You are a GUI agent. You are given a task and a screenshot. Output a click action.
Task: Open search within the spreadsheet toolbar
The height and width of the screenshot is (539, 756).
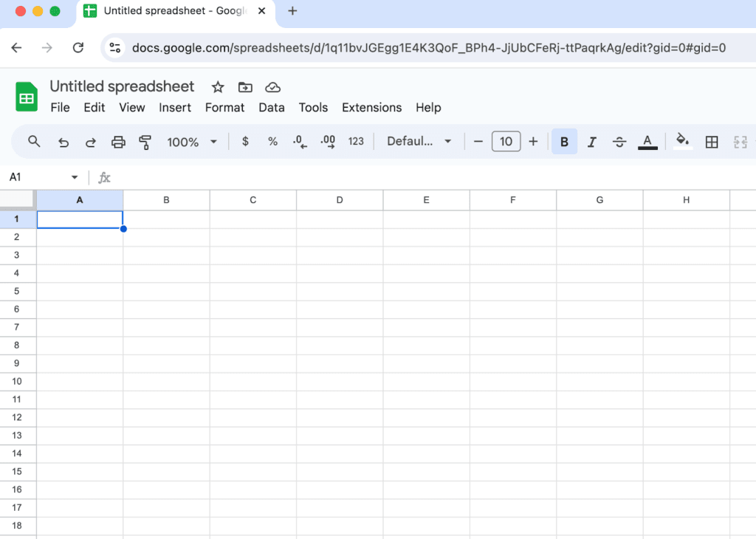pos(33,141)
